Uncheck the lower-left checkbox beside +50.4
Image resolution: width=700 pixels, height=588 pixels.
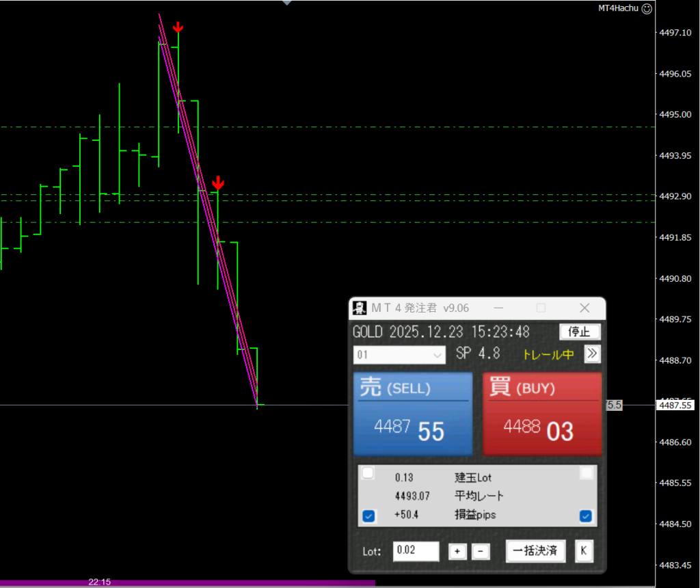368,516
